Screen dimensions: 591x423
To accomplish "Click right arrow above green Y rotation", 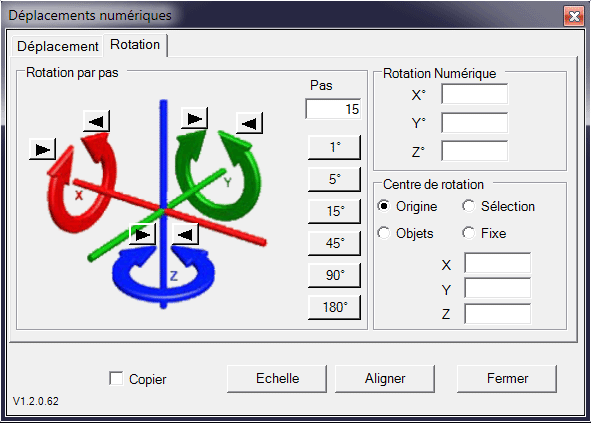I will (194, 119).
